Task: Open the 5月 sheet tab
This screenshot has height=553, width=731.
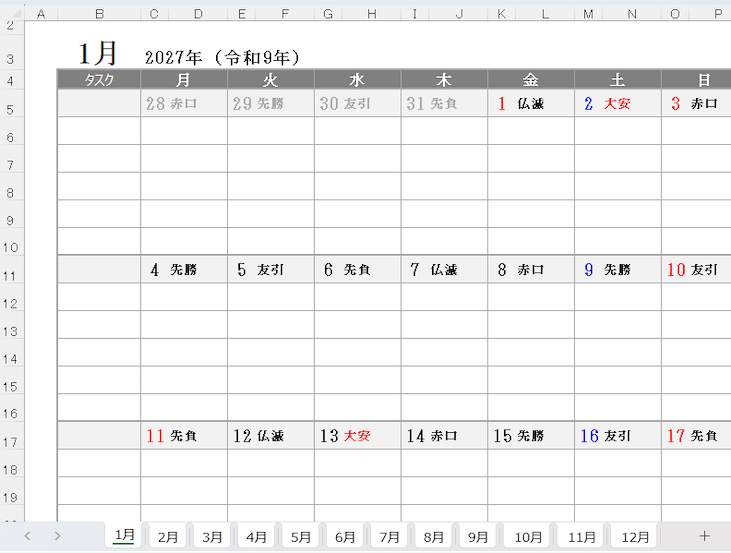Action: (x=301, y=537)
